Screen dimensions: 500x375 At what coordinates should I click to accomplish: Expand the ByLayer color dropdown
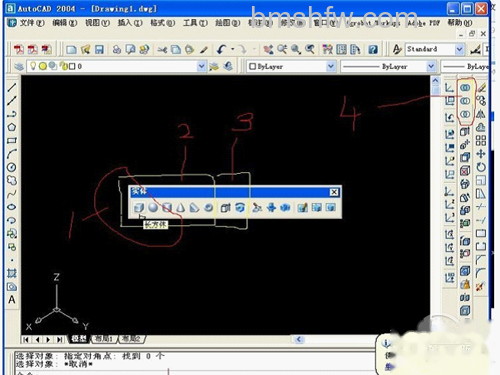point(331,66)
